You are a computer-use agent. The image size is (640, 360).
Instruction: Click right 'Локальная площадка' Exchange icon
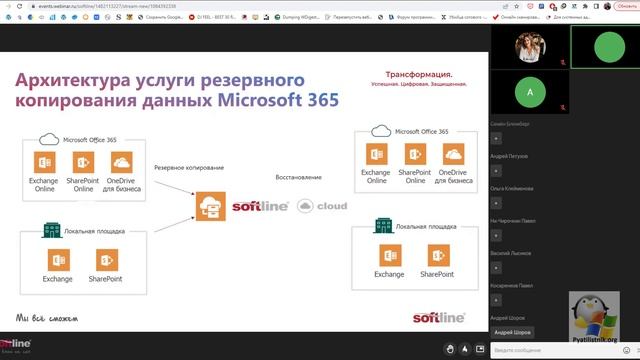[x=390, y=256]
